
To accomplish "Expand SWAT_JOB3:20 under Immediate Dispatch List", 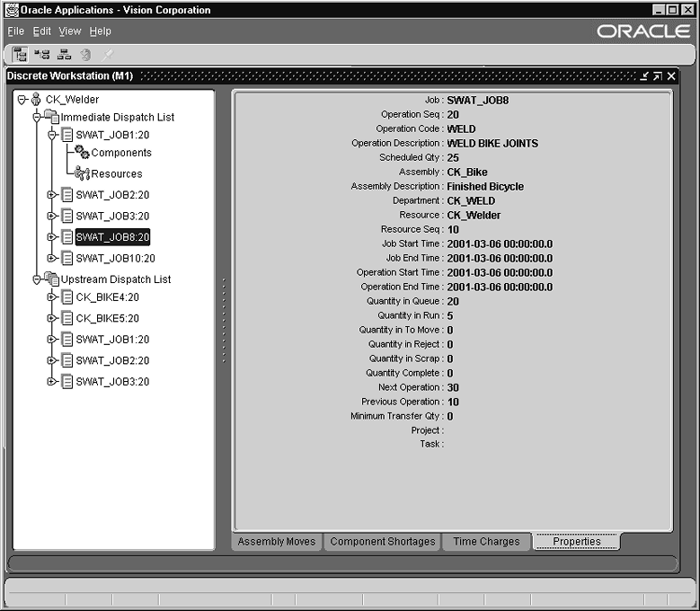I will [52, 216].
